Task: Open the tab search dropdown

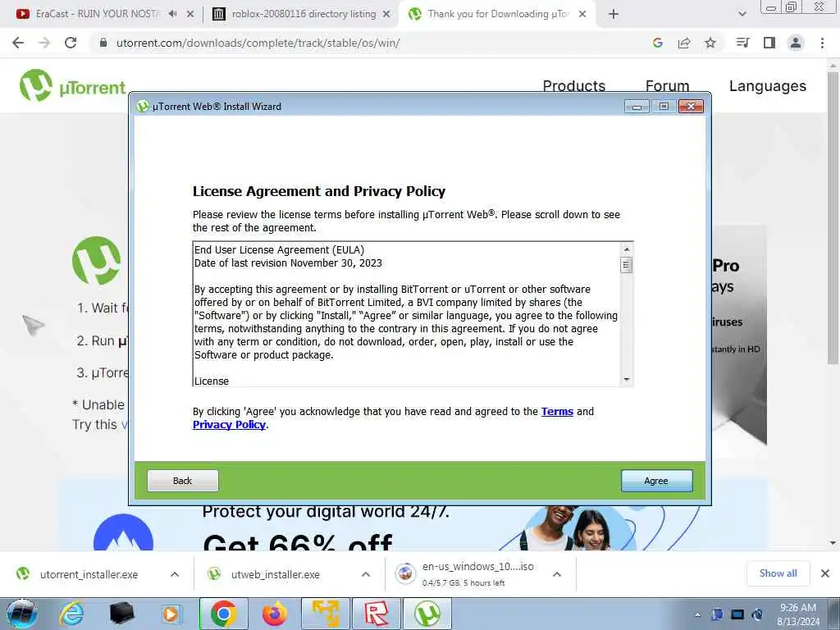Action: click(742, 15)
